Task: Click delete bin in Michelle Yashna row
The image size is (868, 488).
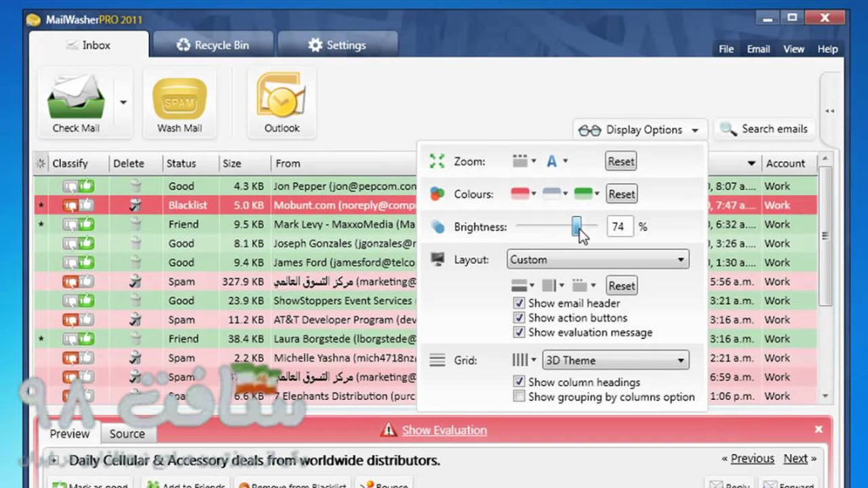Action: pyautogui.click(x=136, y=358)
